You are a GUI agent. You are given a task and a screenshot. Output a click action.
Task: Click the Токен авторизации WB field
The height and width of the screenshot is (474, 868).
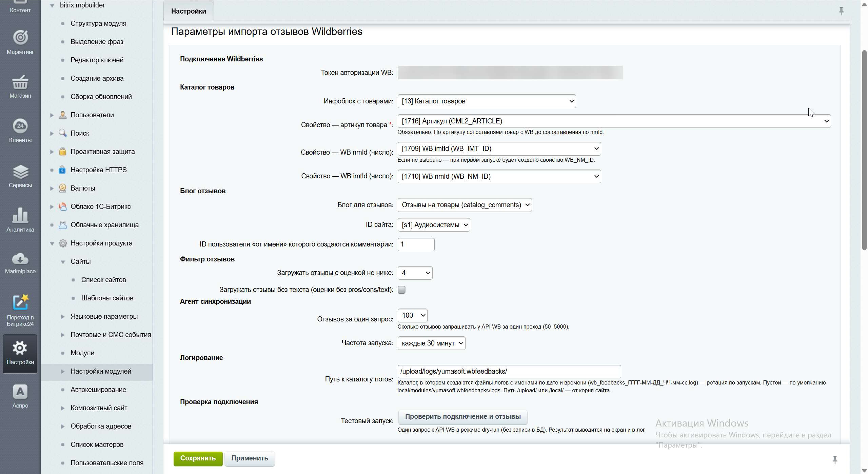pyautogui.click(x=510, y=73)
